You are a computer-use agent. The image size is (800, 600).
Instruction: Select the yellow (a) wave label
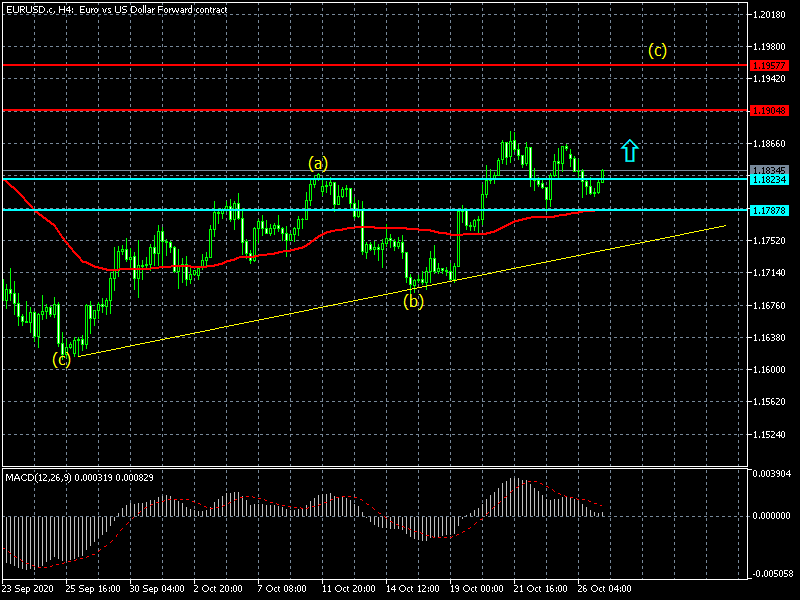(x=317, y=163)
